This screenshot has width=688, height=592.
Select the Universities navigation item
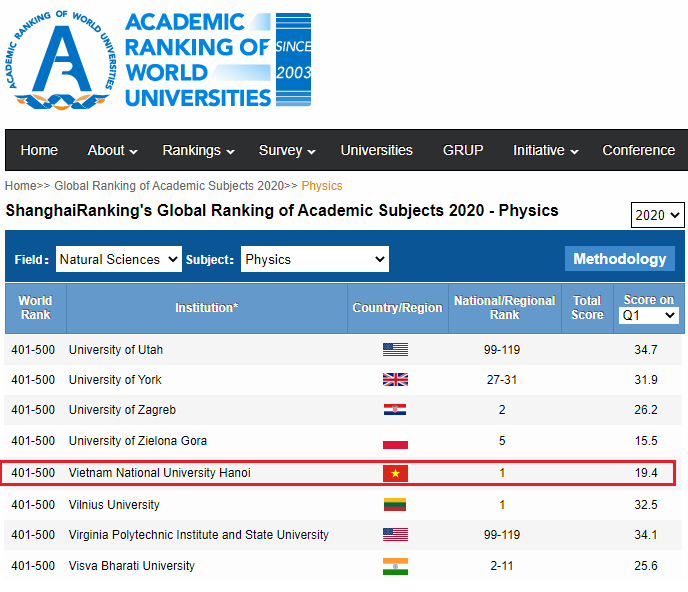coord(376,150)
